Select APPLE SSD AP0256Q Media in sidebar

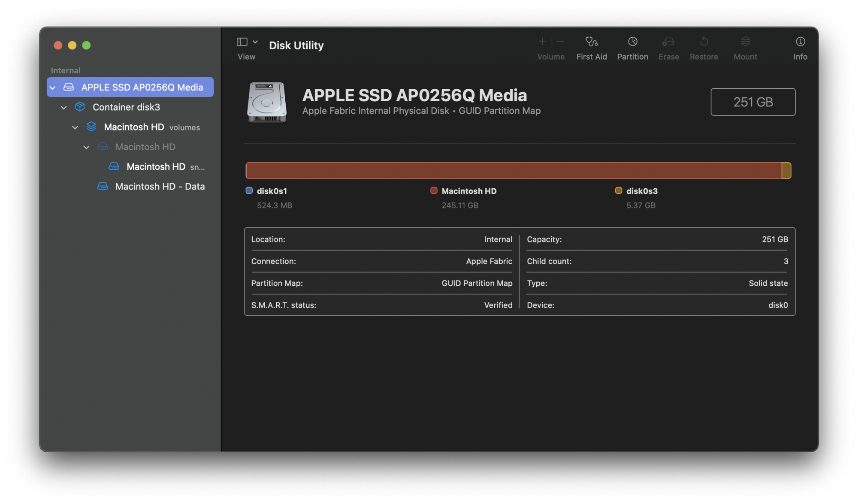point(130,87)
